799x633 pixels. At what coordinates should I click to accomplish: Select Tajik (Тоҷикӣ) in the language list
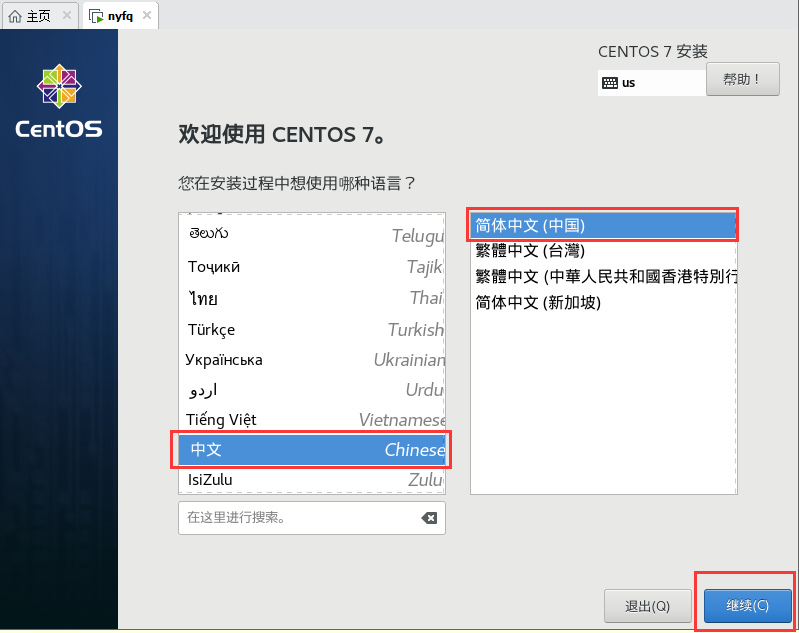coord(312,267)
